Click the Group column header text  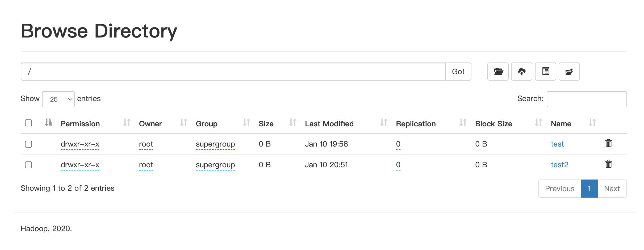tap(207, 124)
